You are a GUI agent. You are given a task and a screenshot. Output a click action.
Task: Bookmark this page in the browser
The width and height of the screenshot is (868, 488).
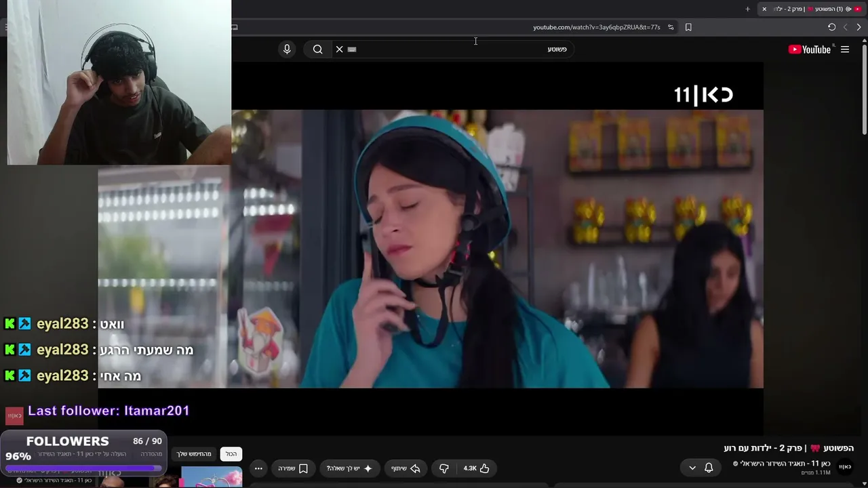[688, 27]
